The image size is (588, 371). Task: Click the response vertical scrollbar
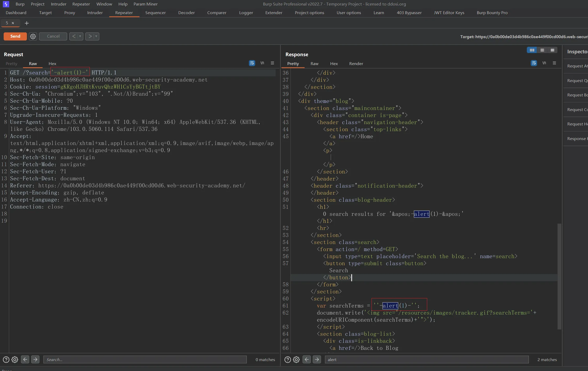click(x=559, y=276)
